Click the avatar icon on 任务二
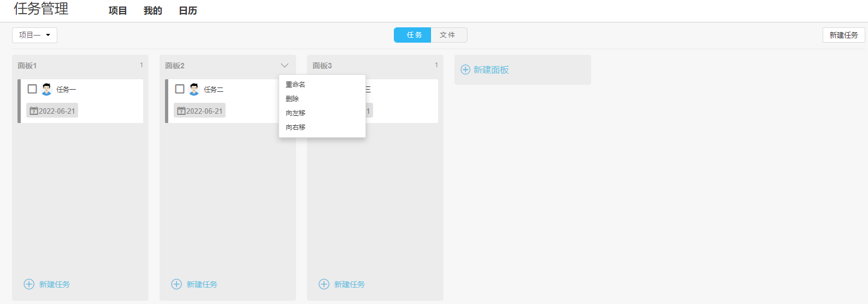Image resolution: width=868 pixels, height=304 pixels. (194, 89)
